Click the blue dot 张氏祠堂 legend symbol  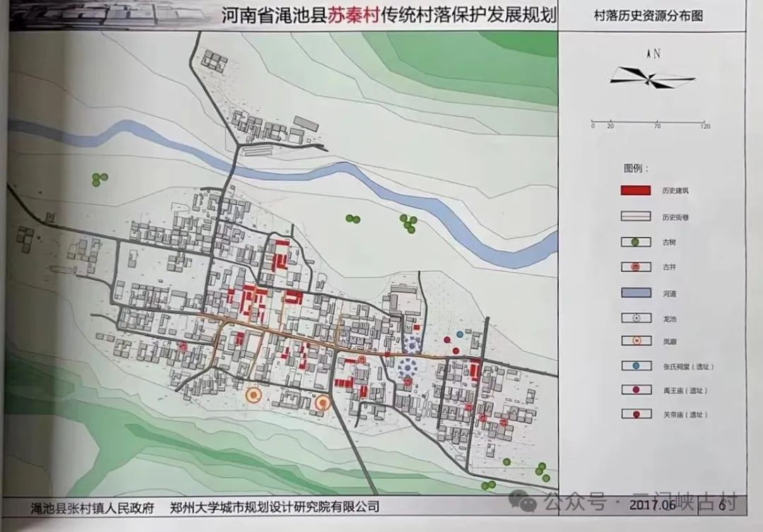pos(636,365)
